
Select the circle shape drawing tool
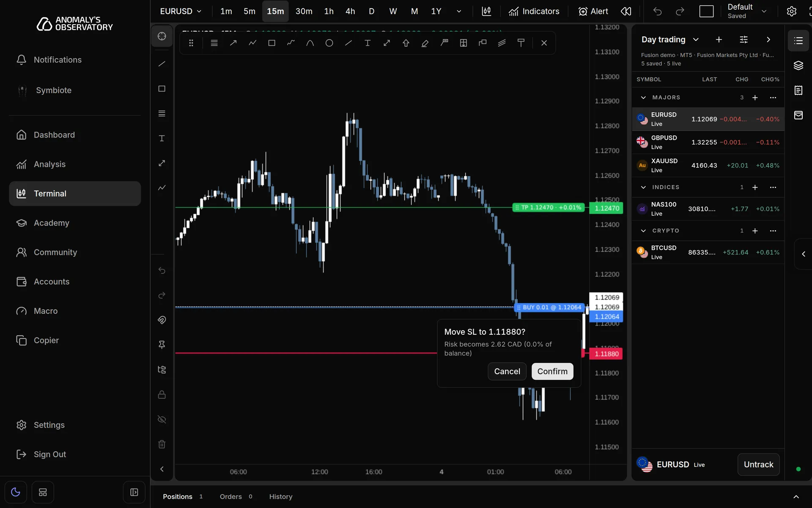(x=329, y=43)
